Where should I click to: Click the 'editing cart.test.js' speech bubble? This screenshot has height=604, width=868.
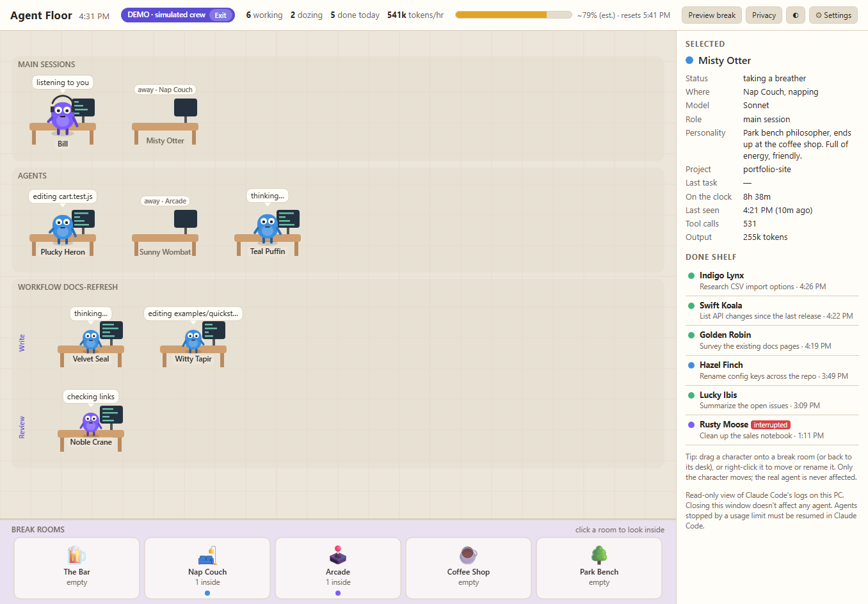point(63,196)
